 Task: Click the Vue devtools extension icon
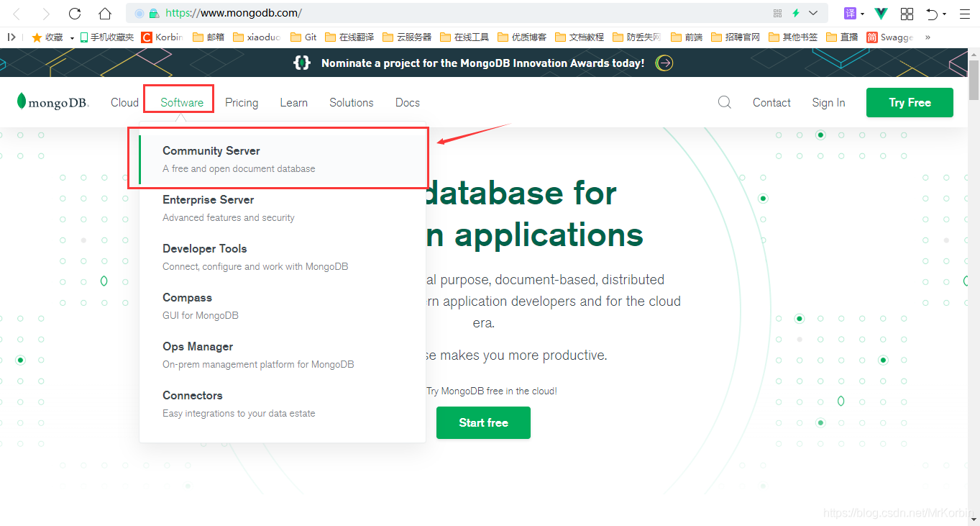point(881,13)
